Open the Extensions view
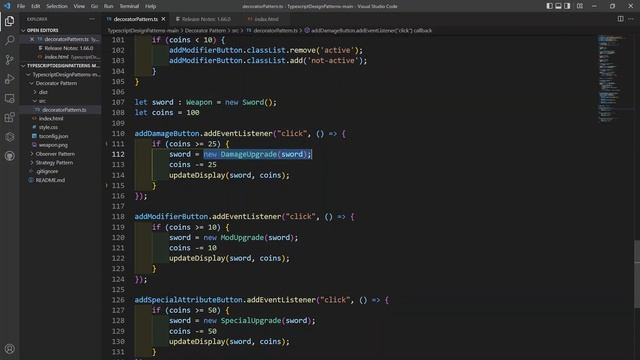The height and width of the screenshot is (360, 640). click(9, 118)
